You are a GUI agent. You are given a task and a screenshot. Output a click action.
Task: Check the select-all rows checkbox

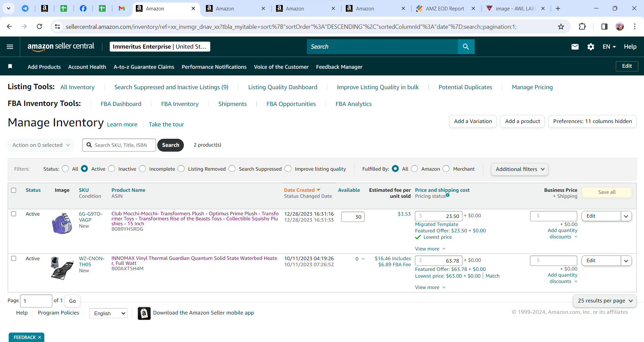[x=14, y=190]
